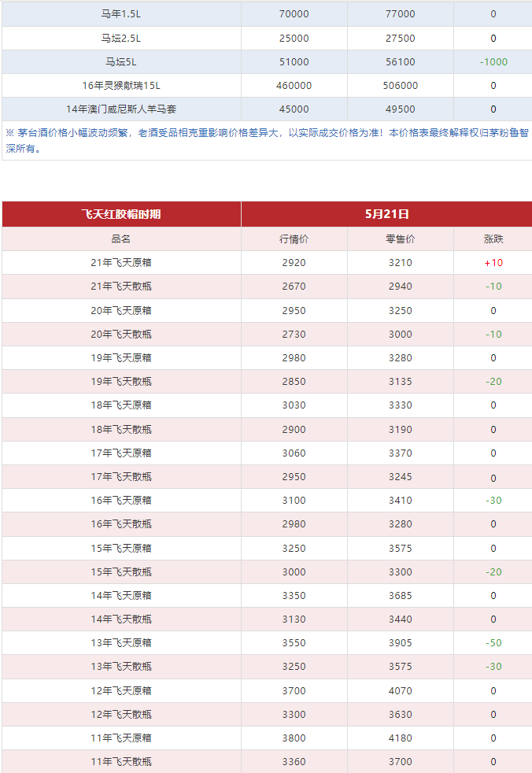
Task: Click retail price 4180 for 11年飞天原箱
Action: (x=400, y=738)
